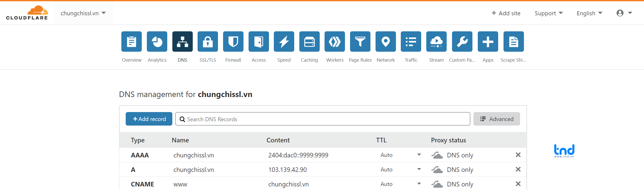This screenshot has height=190, width=644.
Task: Open the Analytics pie chart icon
Action: tap(157, 42)
